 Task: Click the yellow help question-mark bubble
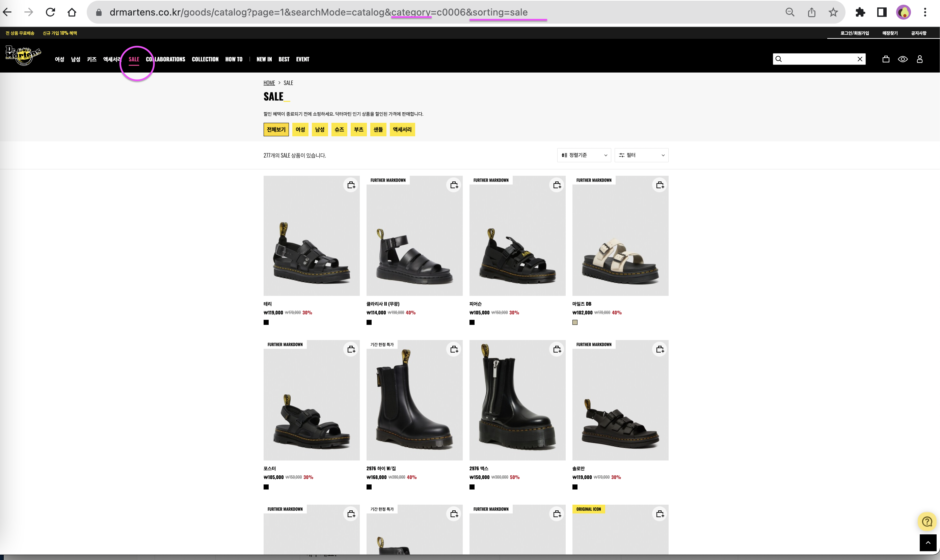(927, 522)
